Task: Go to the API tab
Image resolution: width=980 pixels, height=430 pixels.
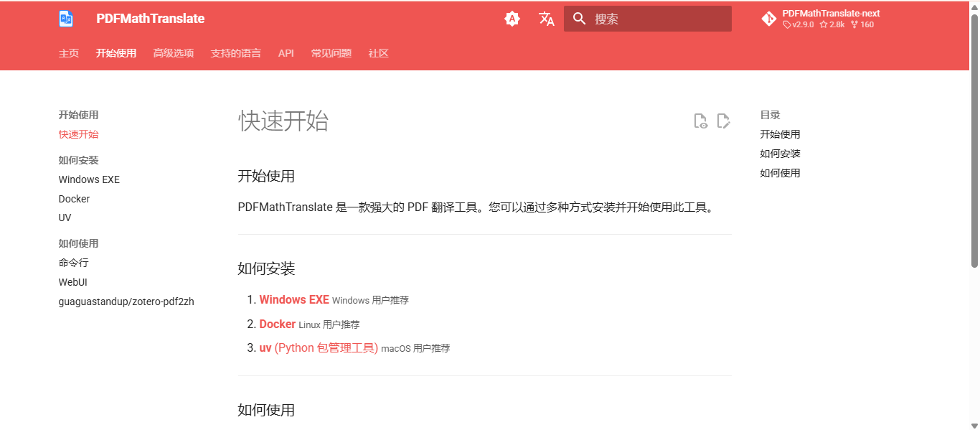Action: click(286, 53)
